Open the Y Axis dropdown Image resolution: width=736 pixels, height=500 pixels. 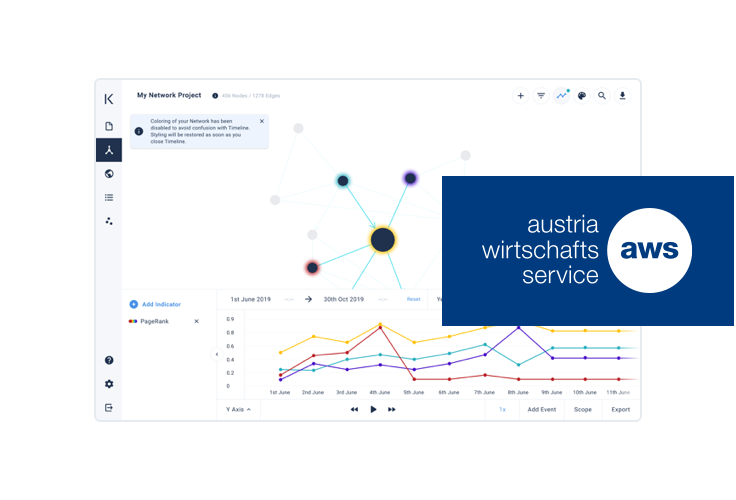(238, 409)
